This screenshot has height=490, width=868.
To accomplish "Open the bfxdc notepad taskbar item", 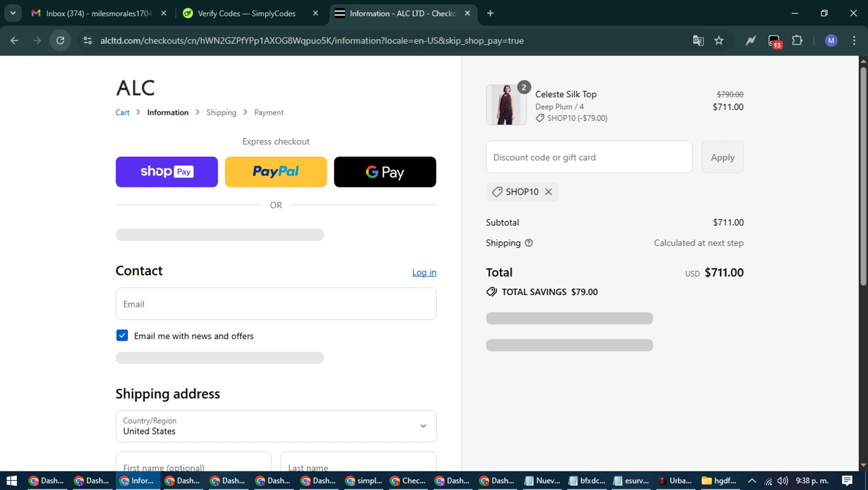I will 586,481.
